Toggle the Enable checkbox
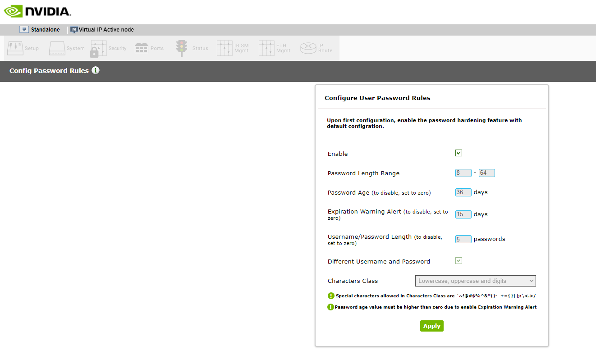 point(458,153)
